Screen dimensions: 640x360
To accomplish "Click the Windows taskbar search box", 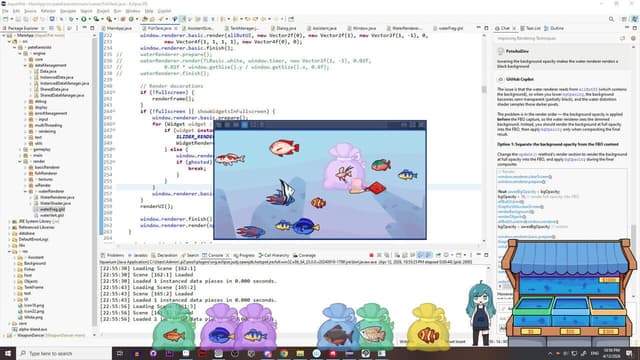I will pyautogui.click(x=64, y=353).
